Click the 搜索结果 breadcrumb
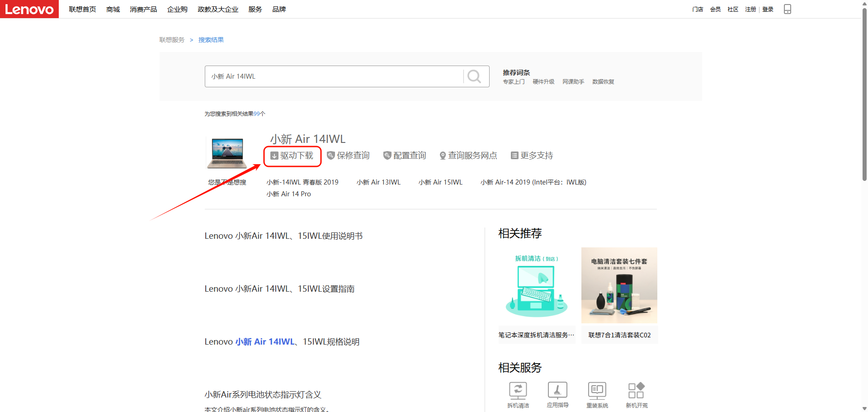 point(211,40)
